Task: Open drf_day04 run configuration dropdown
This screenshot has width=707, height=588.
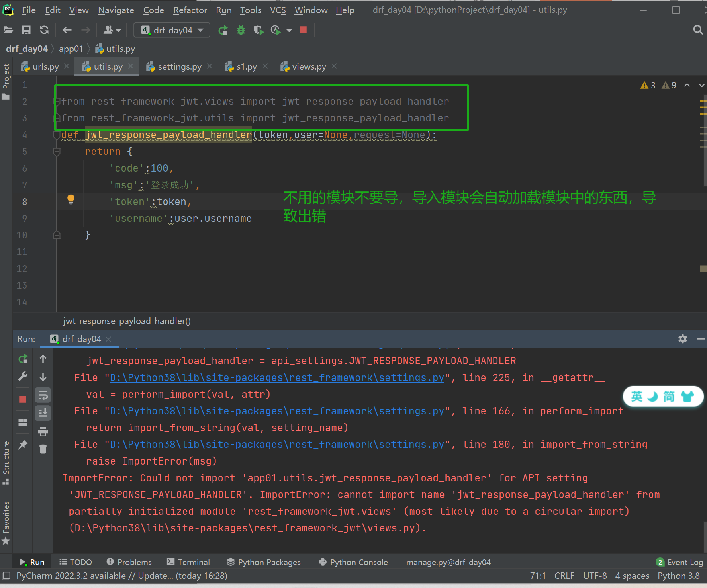Action: pyautogui.click(x=172, y=30)
